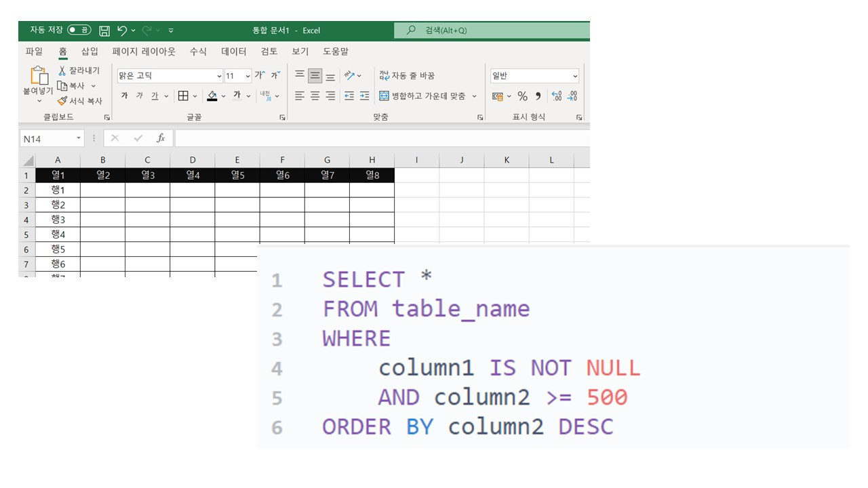Click the top align icon
868x488 pixels.
pyautogui.click(x=300, y=75)
